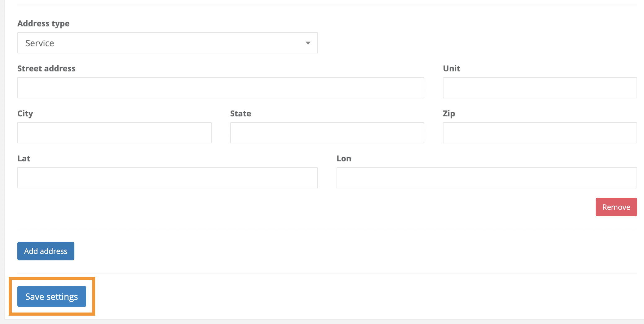This screenshot has width=644, height=324.
Task: Click the dropdown arrow beside Service
Action: (308, 43)
